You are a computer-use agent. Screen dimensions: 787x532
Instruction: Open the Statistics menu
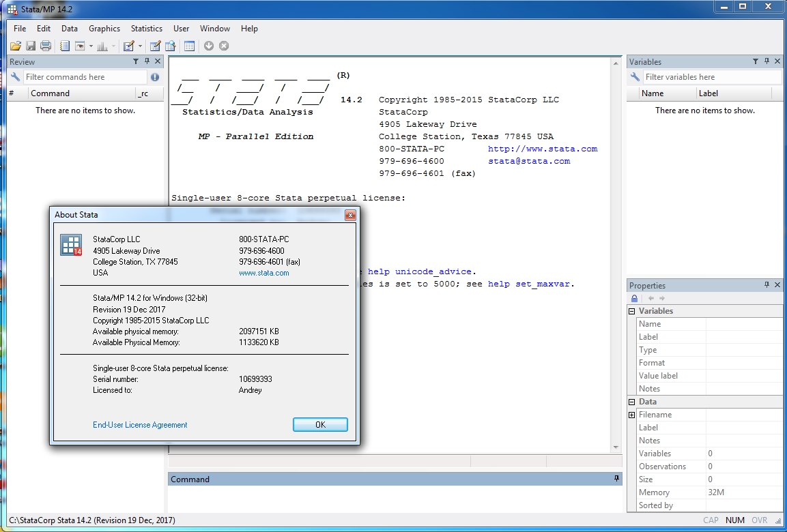click(x=147, y=29)
